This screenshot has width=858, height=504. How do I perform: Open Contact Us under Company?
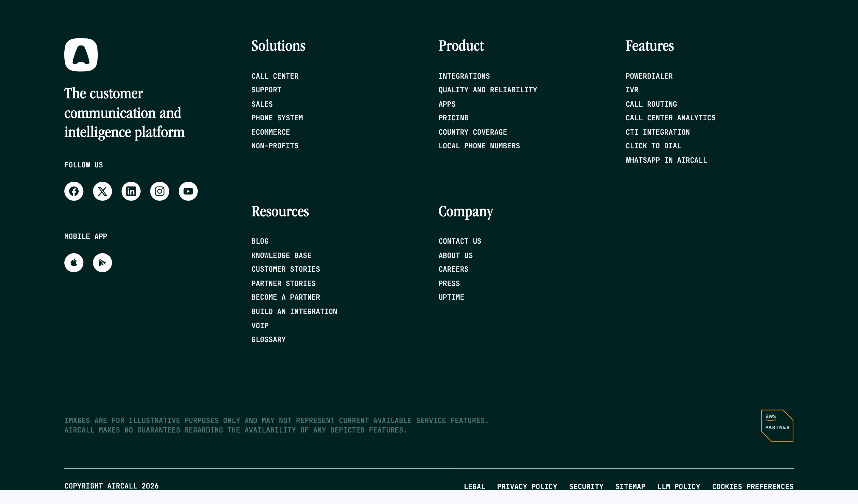click(460, 241)
